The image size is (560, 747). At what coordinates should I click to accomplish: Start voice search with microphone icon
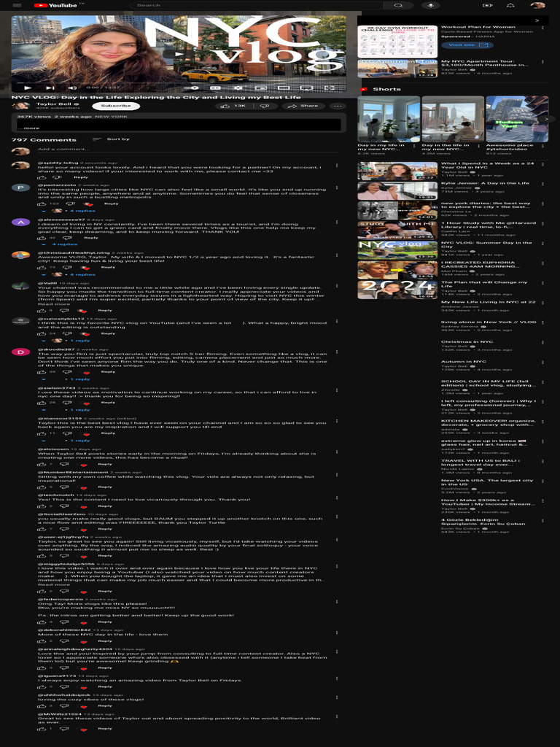pos(430,5)
